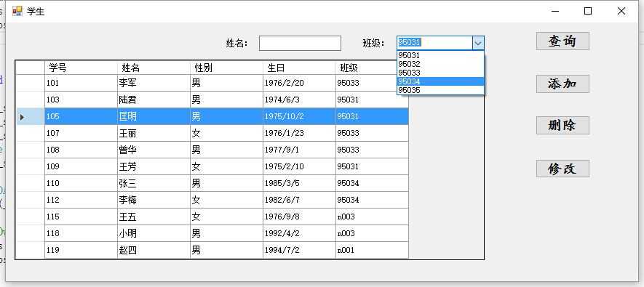Click birthday cell 1975/2/10
Image resolution: width=644 pixels, height=287 pixels.
tap(299, 166)
